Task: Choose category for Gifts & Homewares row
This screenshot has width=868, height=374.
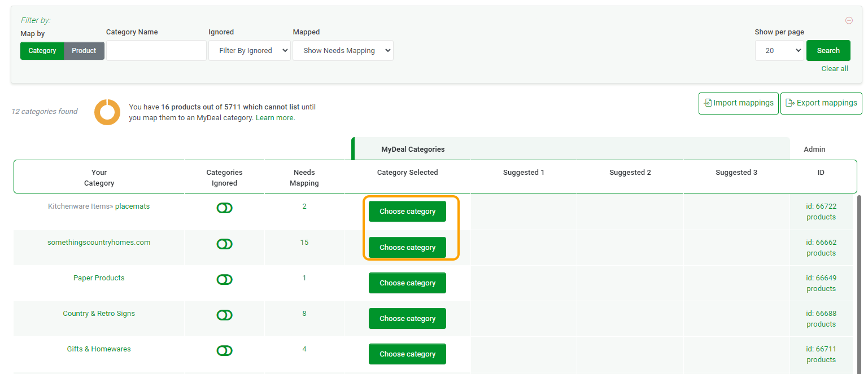Action: pyautogui.click(x=407, y=354)
